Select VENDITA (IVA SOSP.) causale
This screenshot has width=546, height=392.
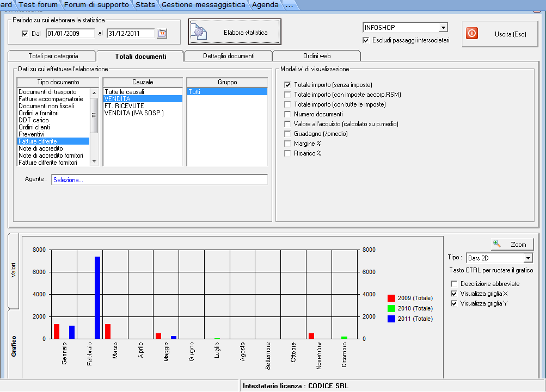(x=143, y=113)
